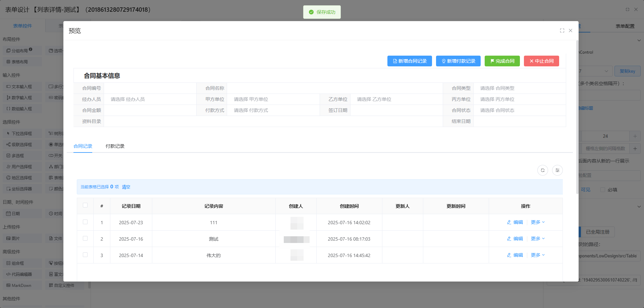Click the 清空 selection link
Image resolution: width=644 pixels, height=308 pixels.
point(126,187)
